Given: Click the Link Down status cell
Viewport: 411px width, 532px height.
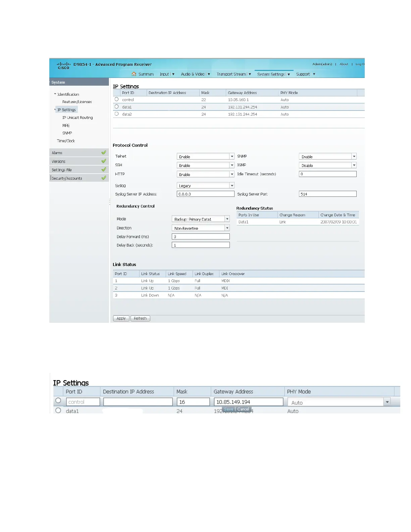Looking at the screenshot, I should tap(150, 295).
